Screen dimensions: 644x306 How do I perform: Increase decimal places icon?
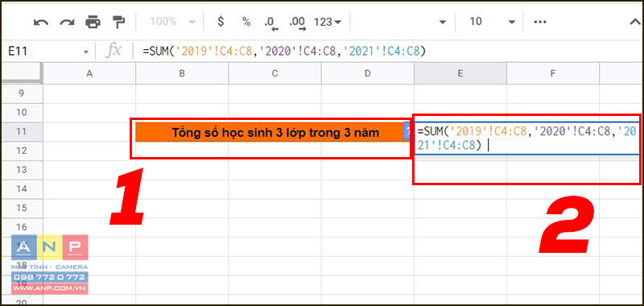[x=297, y=23]
